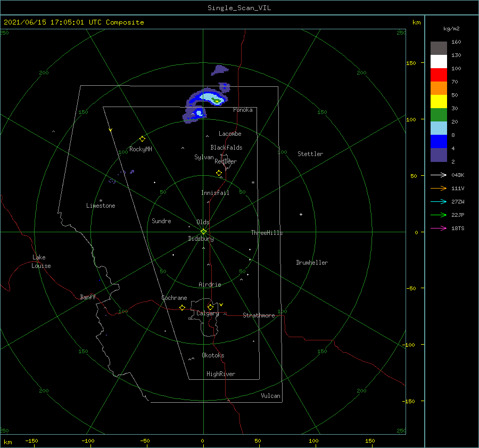Click the RockyMH label
The image size is (479, 448).
point(141,149)
